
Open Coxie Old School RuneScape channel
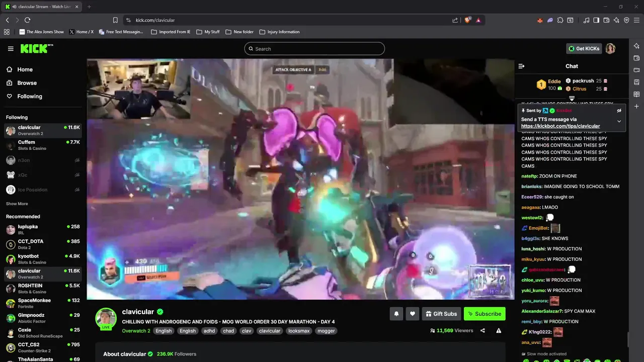(43, 333)
